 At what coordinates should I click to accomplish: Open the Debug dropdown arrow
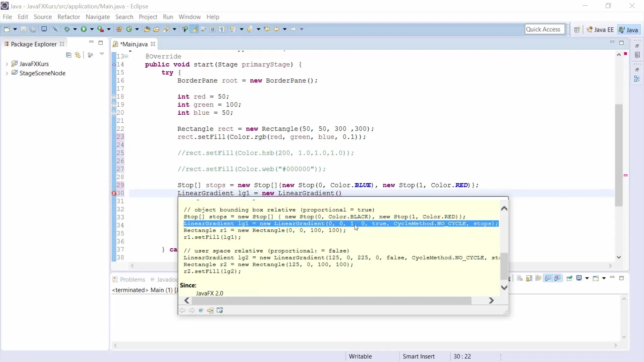[75, 29]
